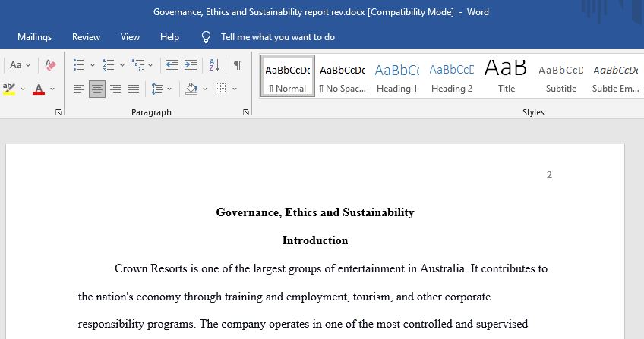
Task: Open the Change Case (Aa) button
Action: tap(16, 64)
